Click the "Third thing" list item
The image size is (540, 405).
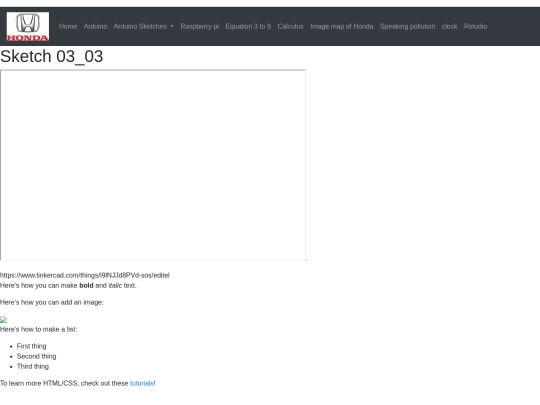33,366
